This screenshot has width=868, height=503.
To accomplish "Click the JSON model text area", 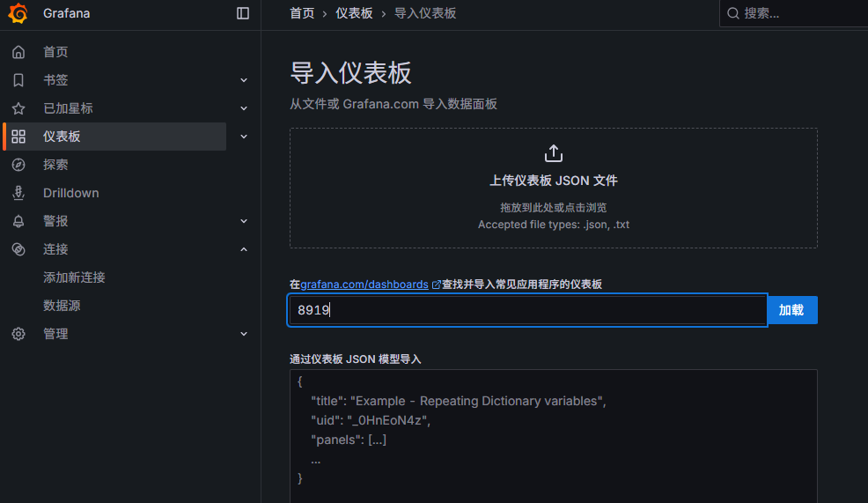I will [x=554, y=437].
